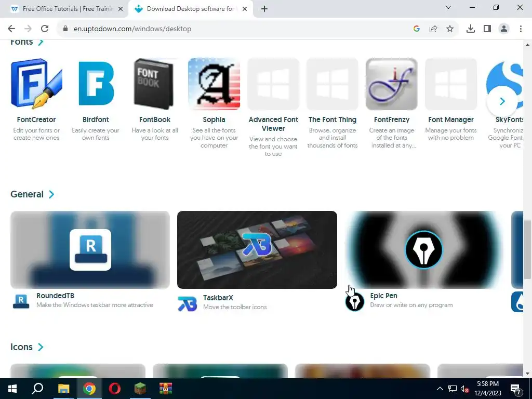Toggle the Chrome side panel

pos(487,29)
